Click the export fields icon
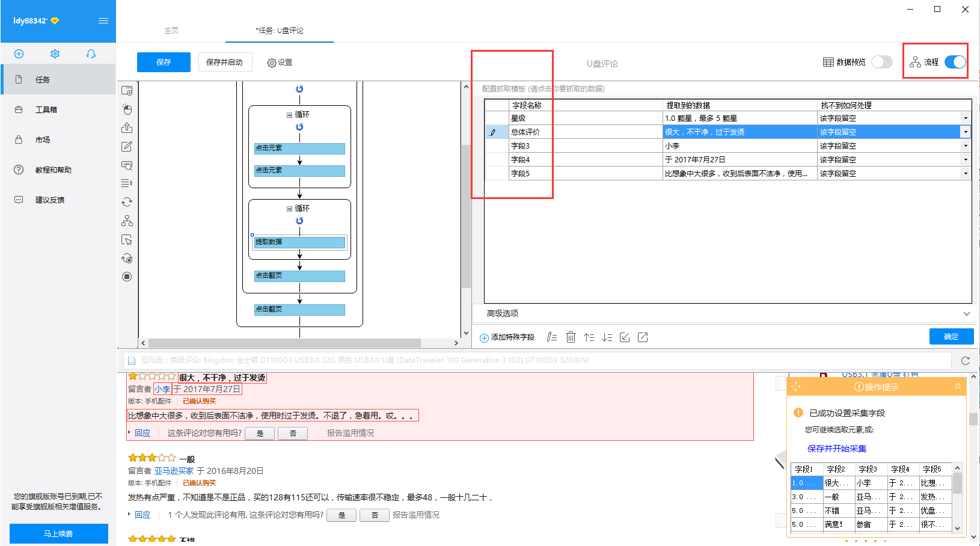Viewport: 980px width, 546px height. point(643,337)
